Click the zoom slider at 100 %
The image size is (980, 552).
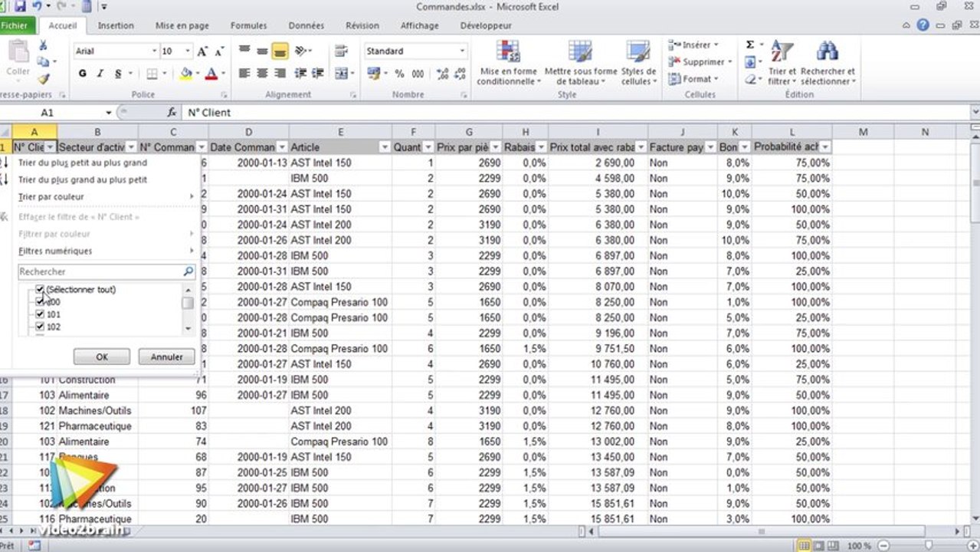point(927,545)
